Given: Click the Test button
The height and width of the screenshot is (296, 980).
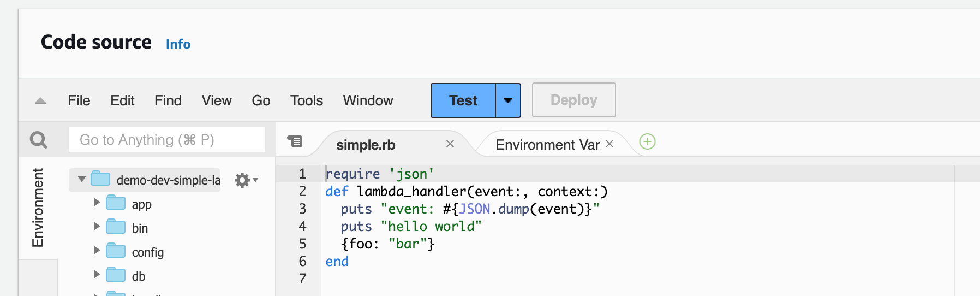Looking at the screenshot, I should [463, 100].
